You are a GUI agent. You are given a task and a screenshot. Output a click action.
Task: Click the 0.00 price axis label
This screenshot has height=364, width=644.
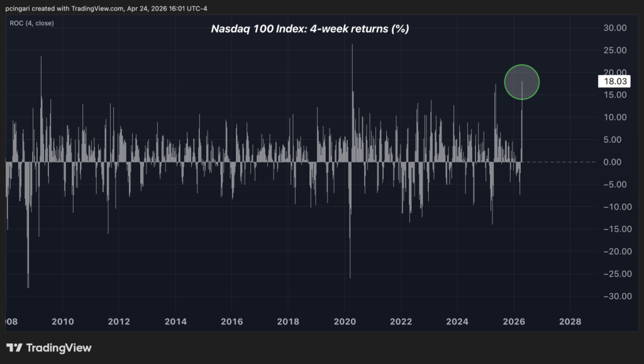tap(613, 162)
